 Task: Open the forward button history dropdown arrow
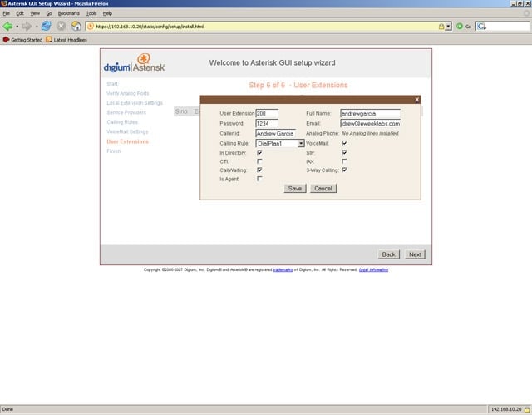point(37,27)
